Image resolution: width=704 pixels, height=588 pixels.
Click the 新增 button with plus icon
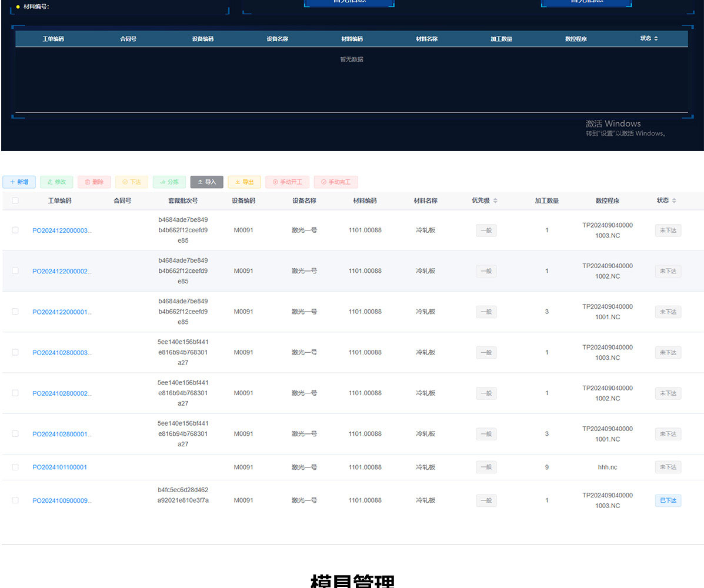pos(19,182)
